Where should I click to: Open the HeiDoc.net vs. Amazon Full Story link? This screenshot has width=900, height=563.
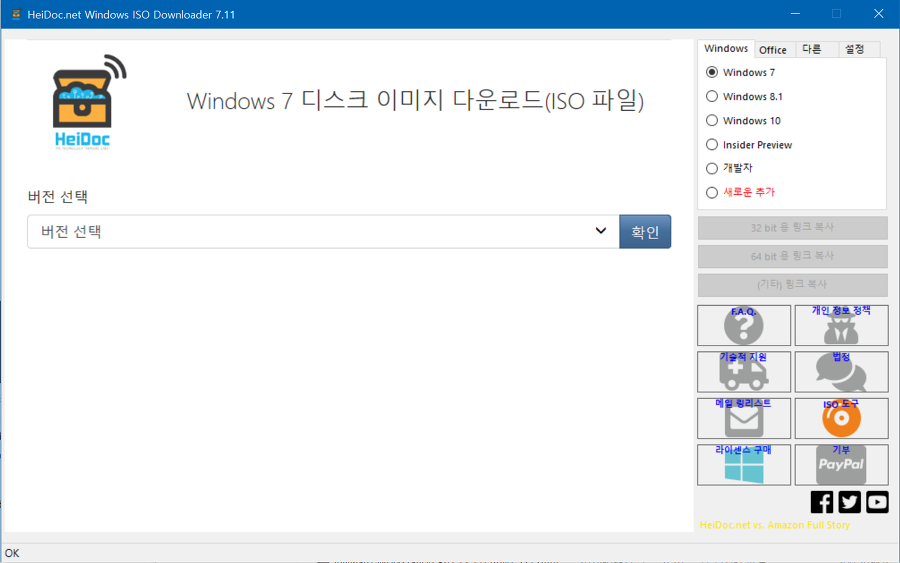click(x=774, y=525)
